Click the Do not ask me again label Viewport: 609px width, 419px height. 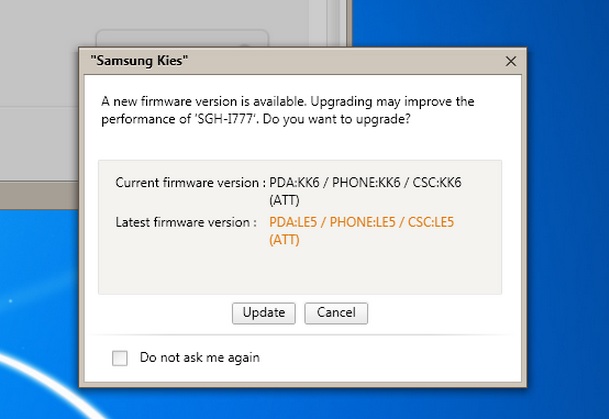point(200,358)
